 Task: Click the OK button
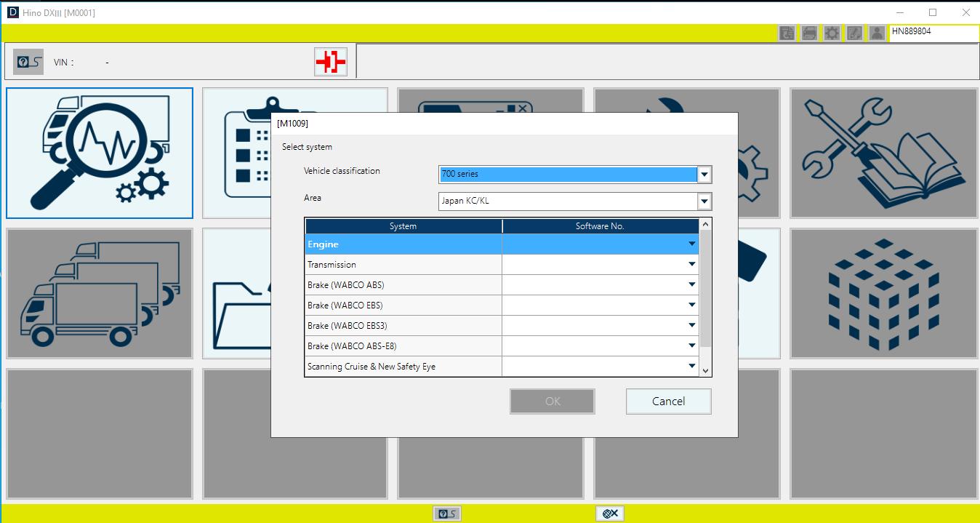pyautogui.click(x=553, y=402)
